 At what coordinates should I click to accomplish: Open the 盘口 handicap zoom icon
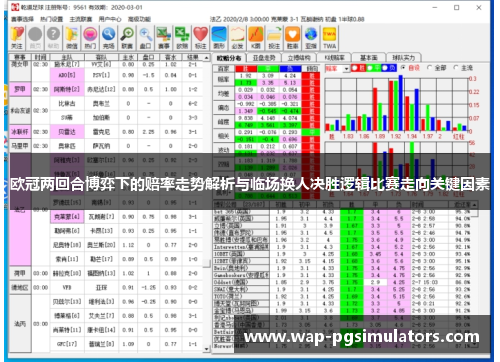[145, 38]
